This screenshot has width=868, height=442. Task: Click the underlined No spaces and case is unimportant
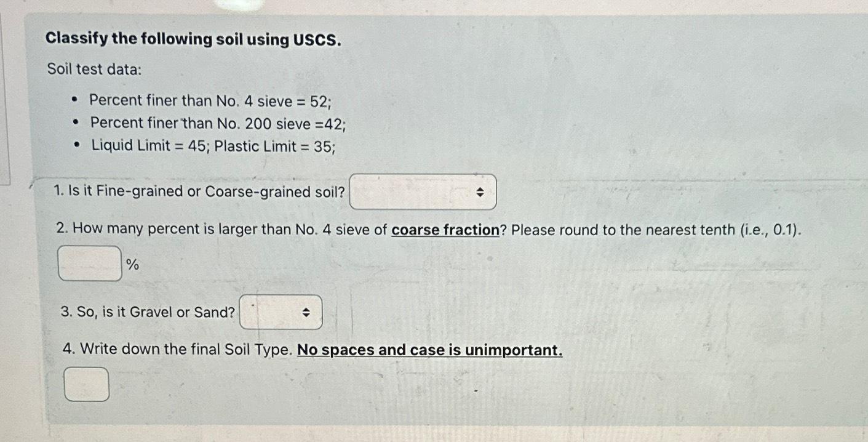(429, 349)
